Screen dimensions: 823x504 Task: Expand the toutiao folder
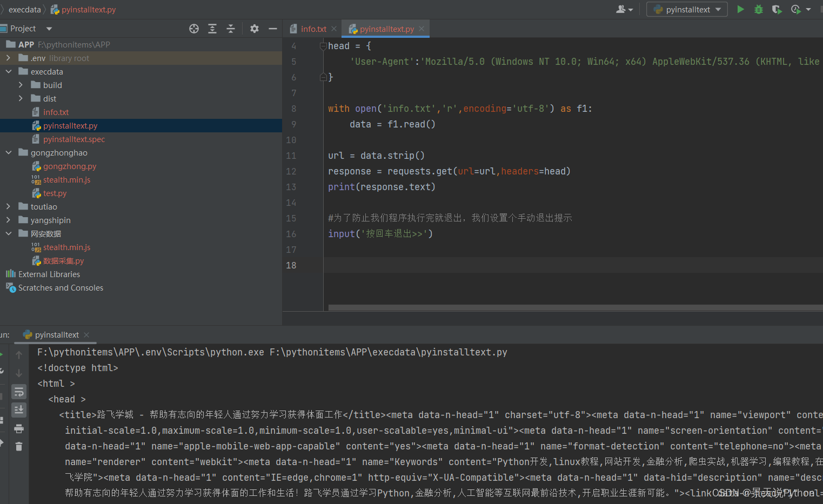click(8, 206)
